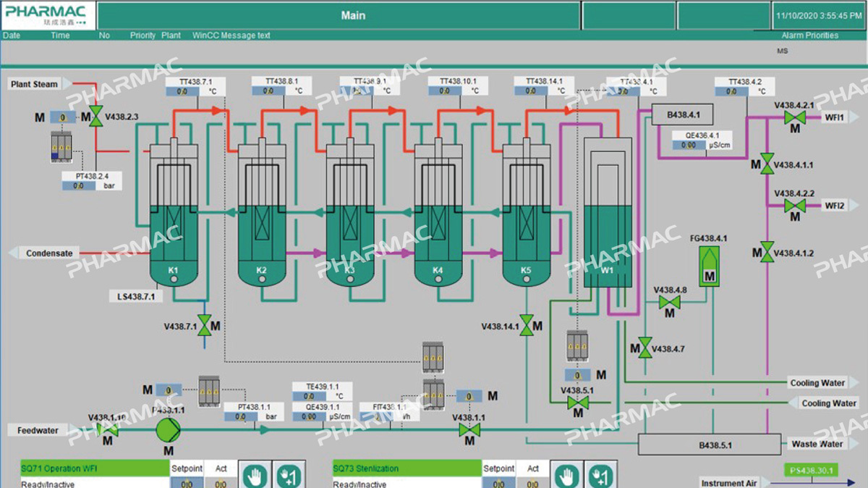
Task: Click the P438.1.1 feedwater pump symbol
Action: click(169, 429)
